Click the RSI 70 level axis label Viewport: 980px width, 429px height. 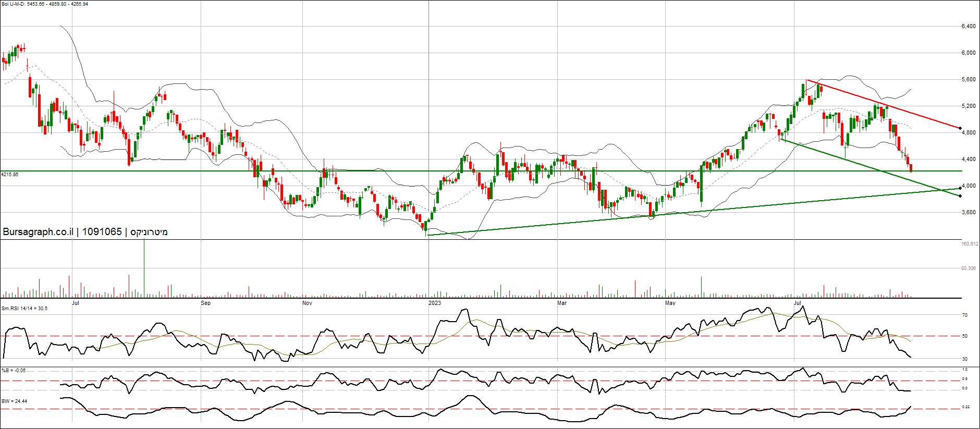tap(965, 315)
